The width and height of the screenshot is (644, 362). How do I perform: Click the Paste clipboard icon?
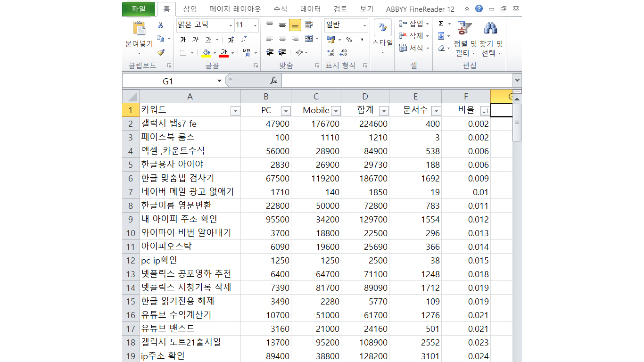[139, 29]
